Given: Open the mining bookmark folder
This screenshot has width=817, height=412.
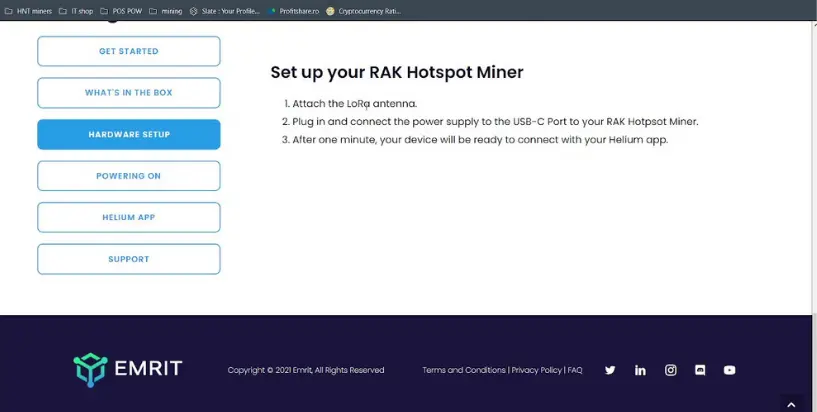Looking at the screenshot, I should 166,11.
